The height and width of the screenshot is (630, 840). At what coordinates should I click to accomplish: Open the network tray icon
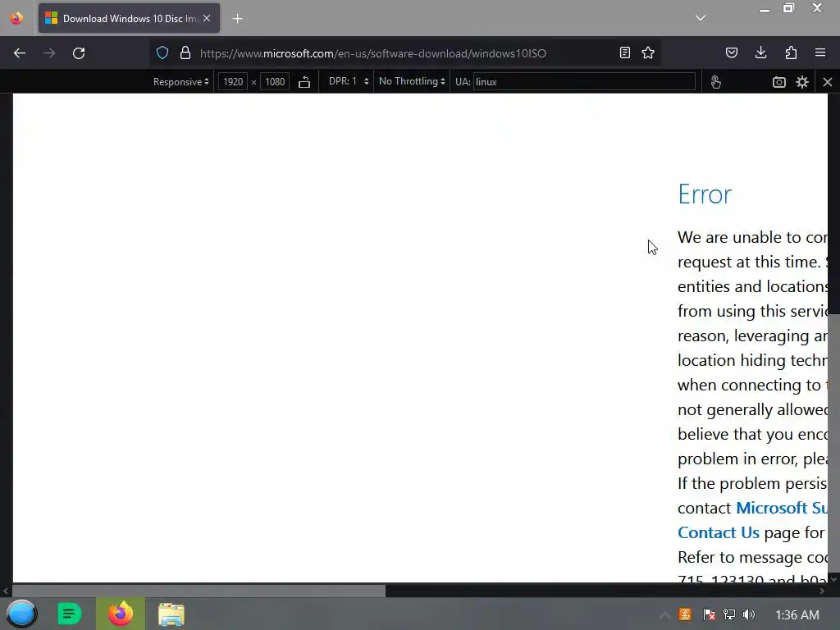tap(729, 614)
